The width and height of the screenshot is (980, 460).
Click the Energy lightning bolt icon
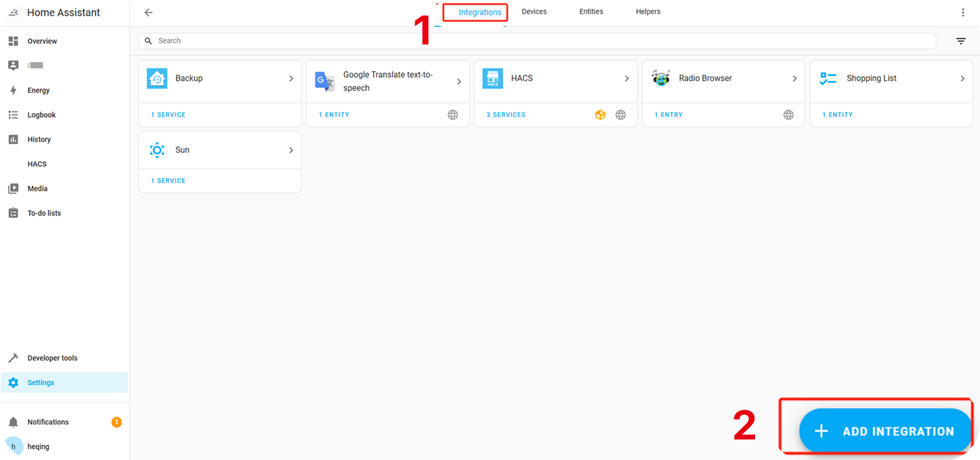[x=13, y=90]
